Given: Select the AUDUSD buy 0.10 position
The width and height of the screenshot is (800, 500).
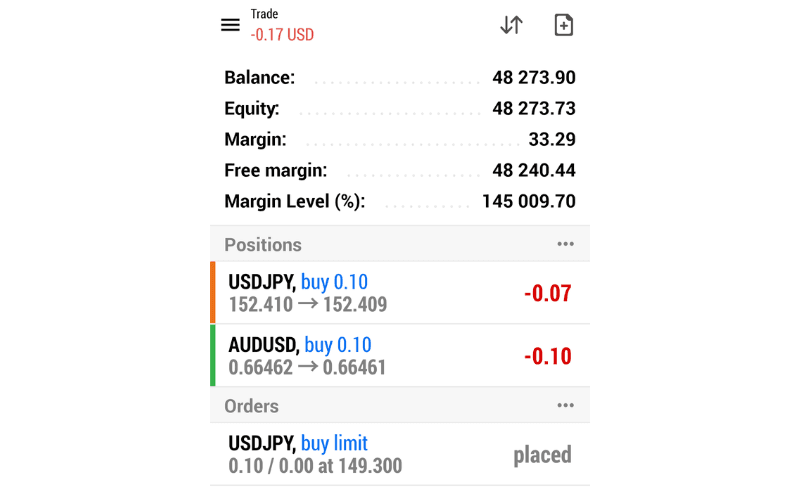Looking at the screenshot, I should coord(400,356).
